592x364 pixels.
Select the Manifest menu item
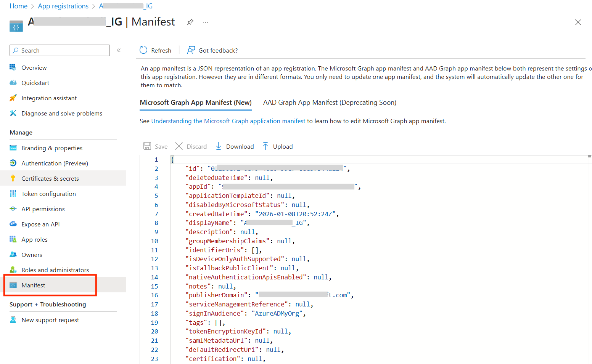click(33, 285)
